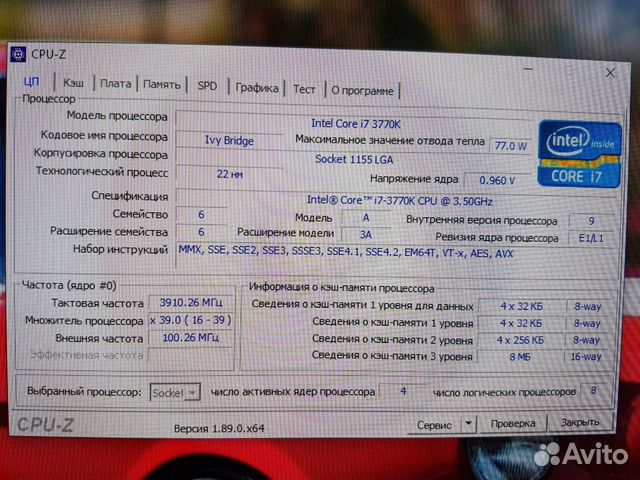
Task: Minimize the CPU-Z window
Action: click(528, 69)
